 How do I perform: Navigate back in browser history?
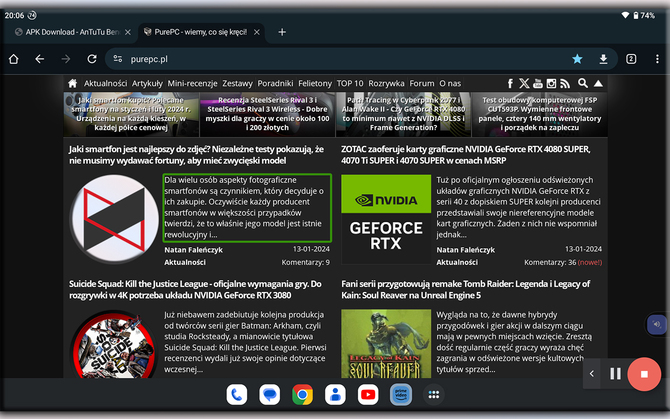point(40,59)
